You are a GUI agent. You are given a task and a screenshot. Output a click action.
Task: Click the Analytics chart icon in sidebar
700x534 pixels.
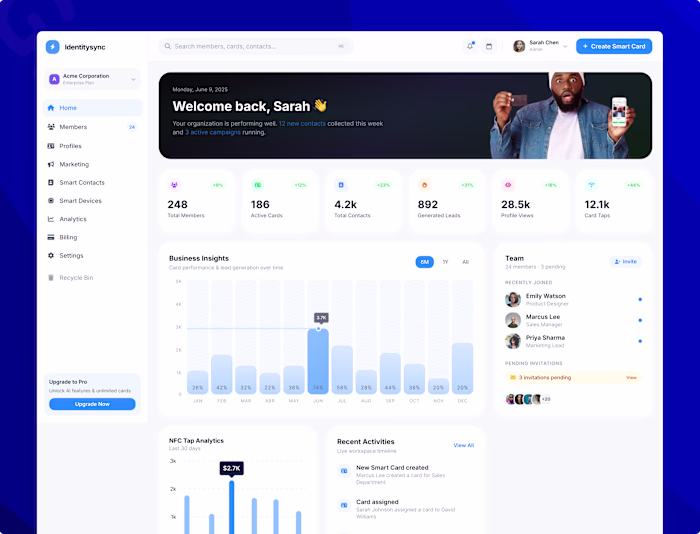point(51,219)
